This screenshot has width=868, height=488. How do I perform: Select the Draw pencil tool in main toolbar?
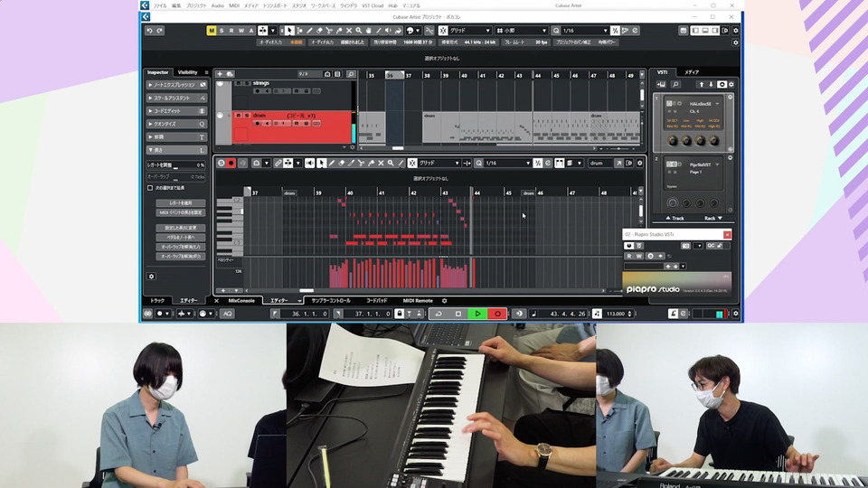[309, 31]
